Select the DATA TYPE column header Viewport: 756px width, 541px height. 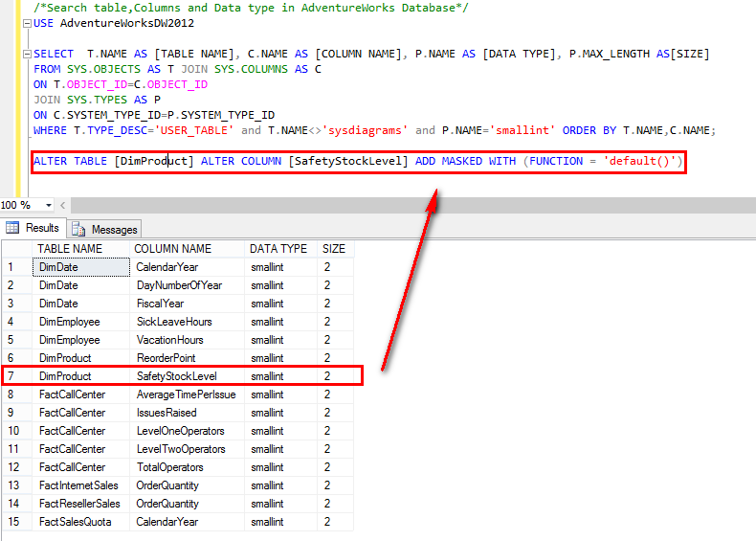point(280,249)
